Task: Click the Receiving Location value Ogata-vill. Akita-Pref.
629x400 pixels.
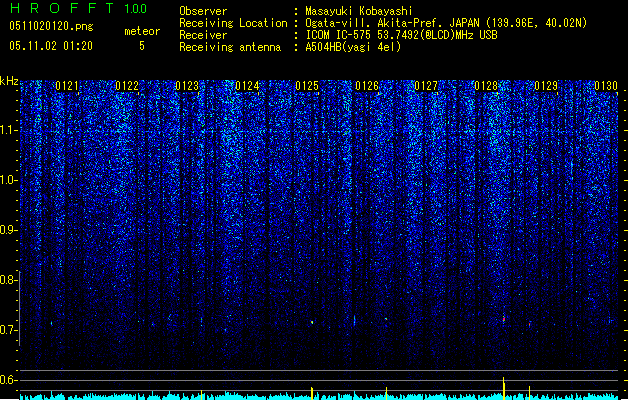Action: point(375,23)
